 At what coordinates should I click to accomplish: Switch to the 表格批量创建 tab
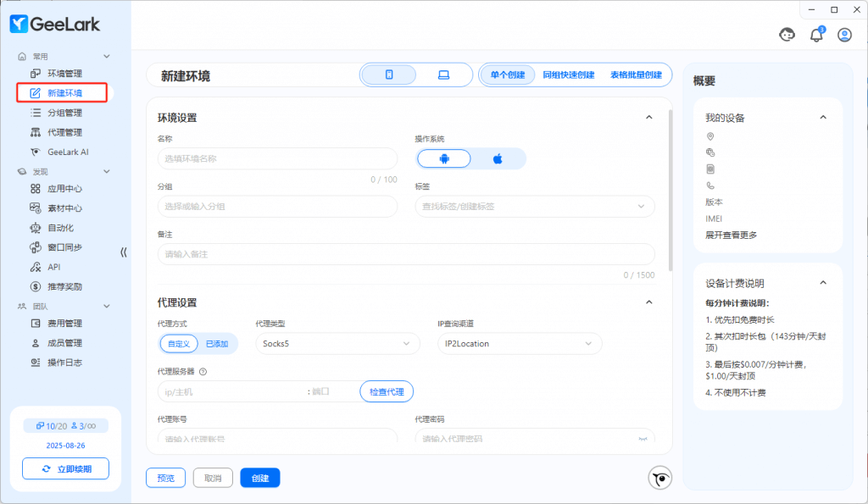click(636, 75)
